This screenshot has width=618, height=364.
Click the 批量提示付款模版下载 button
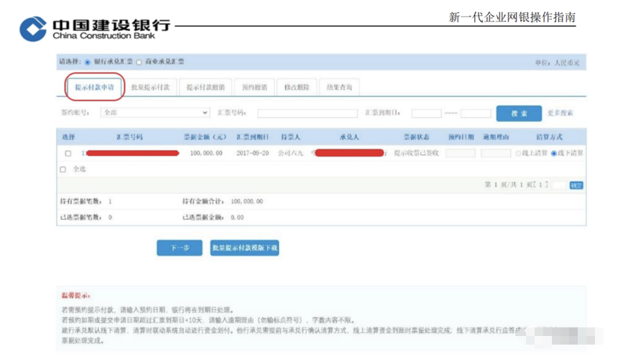click(244, 248)
